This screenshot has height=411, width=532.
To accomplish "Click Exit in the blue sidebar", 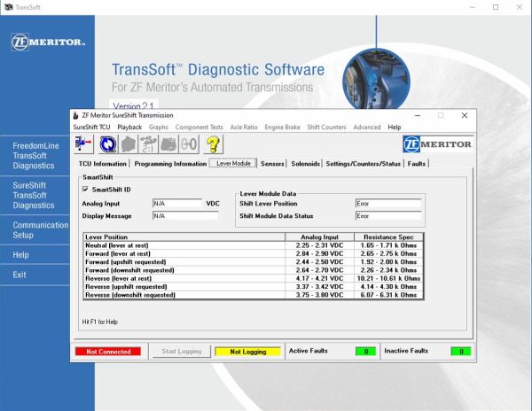I will 19,275.
